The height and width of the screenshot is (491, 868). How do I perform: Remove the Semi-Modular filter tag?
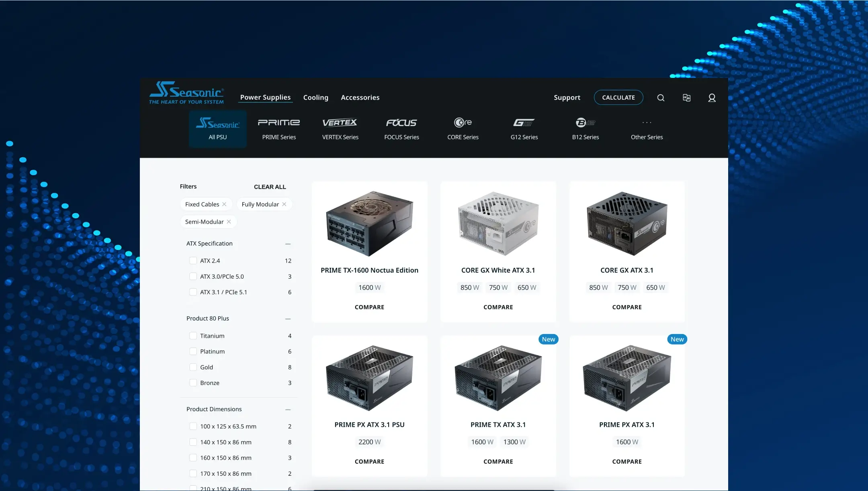click(229, 222)
